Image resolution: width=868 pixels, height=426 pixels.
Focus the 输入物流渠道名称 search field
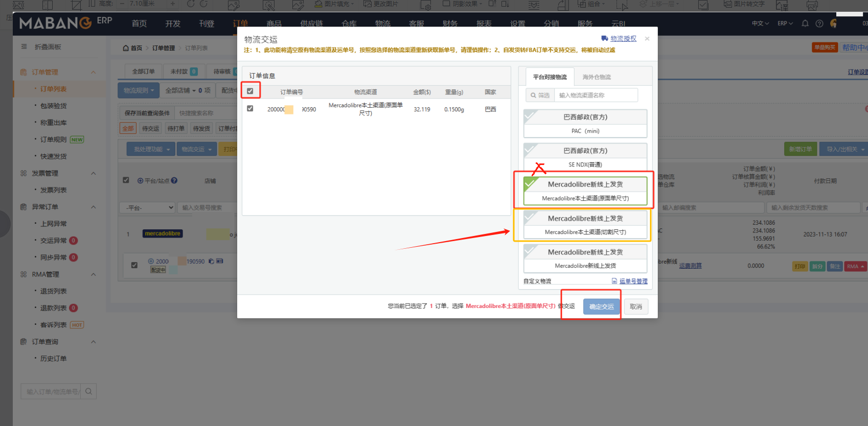pos(596,95)
